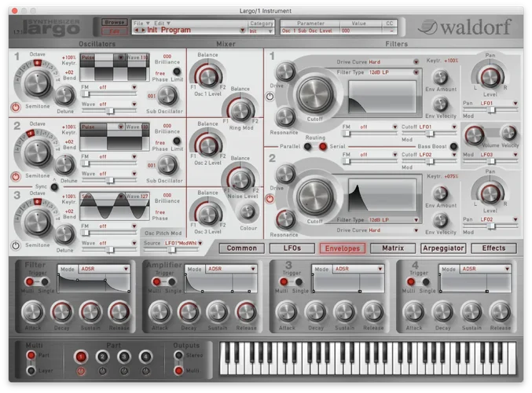The height and width of the screenshot is (393, 532).
Task: Open Osc Pitch Mod Source dropdown
Action: (200, 243)
